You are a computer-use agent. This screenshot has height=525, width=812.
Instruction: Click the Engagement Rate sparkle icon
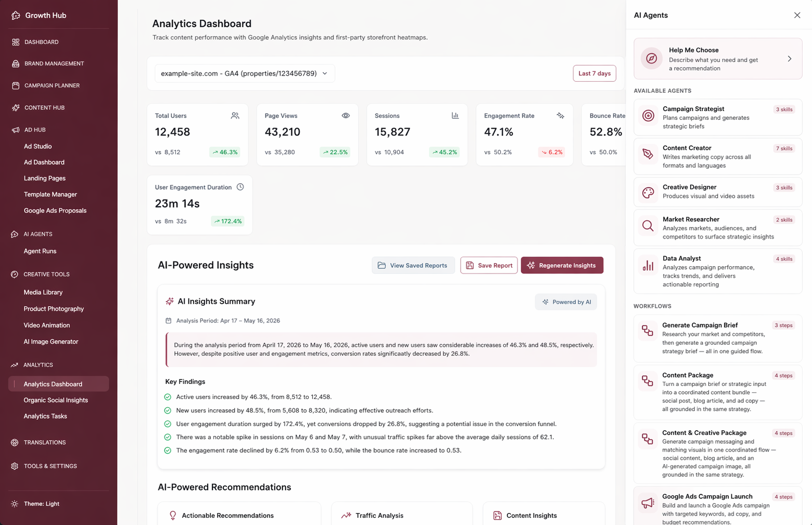pyautogui.click(x=561, y=116)
